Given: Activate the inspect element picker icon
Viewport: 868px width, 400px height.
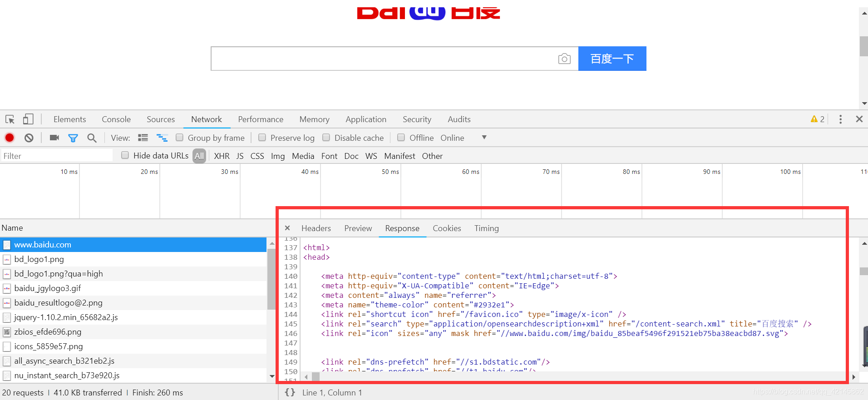Looking at the screenshot, I should 10,119.
